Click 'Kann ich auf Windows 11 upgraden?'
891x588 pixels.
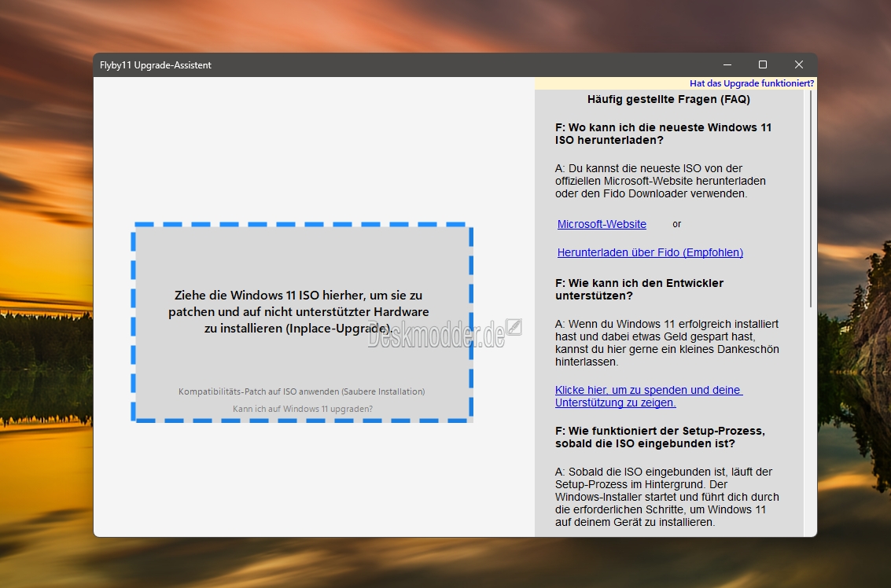point(302,409)
